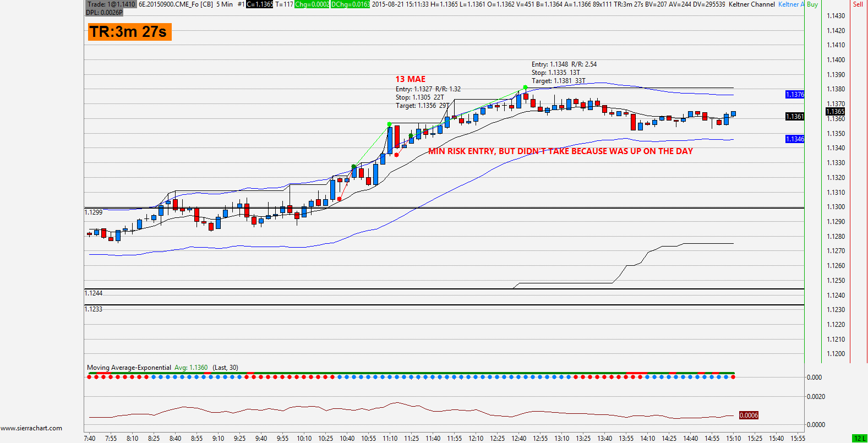Click the Moving Average-Exponential study title
The width and height of the screenshot is (868, 443).
click(129, 368)
